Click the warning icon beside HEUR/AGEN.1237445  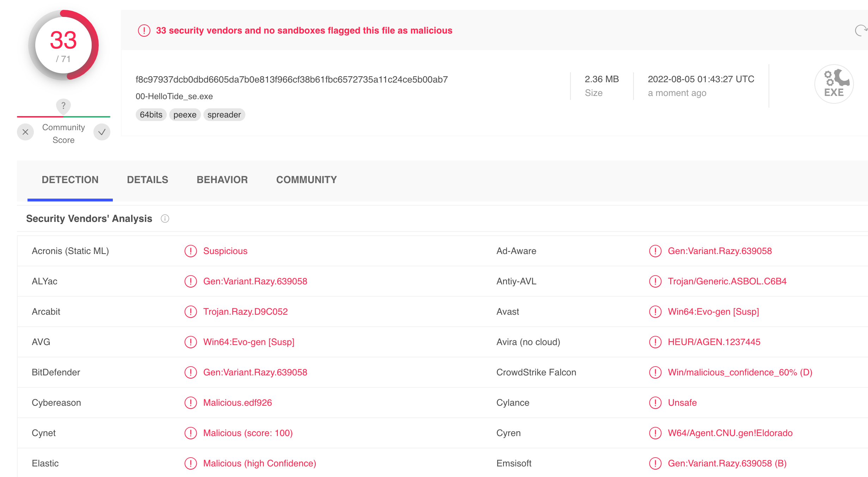pyautogui.click(x=655, y=342)
